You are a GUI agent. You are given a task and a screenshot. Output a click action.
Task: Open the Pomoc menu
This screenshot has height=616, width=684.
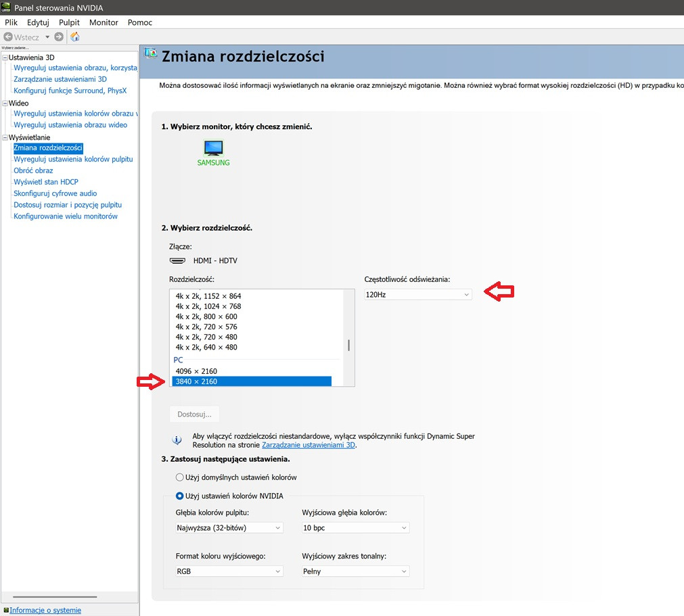140,22
